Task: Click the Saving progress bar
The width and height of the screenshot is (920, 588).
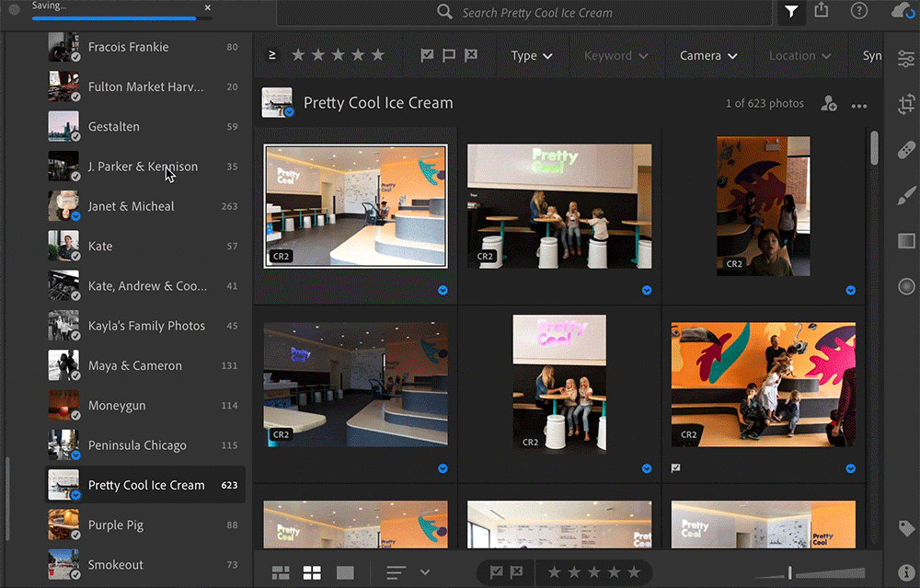Action: (121, 18)
